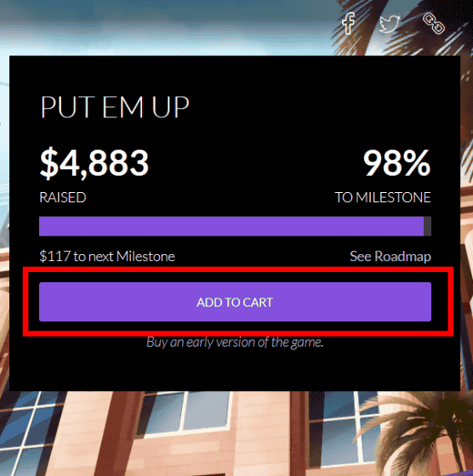Click the gray unfilled end of progress bar
Viewport: 473px width, 476px height.
point(427,226)
